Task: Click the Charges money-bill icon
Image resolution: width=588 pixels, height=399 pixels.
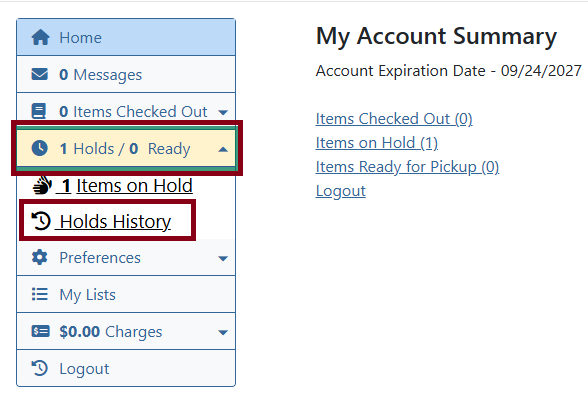Action: [x=40, y=332]
